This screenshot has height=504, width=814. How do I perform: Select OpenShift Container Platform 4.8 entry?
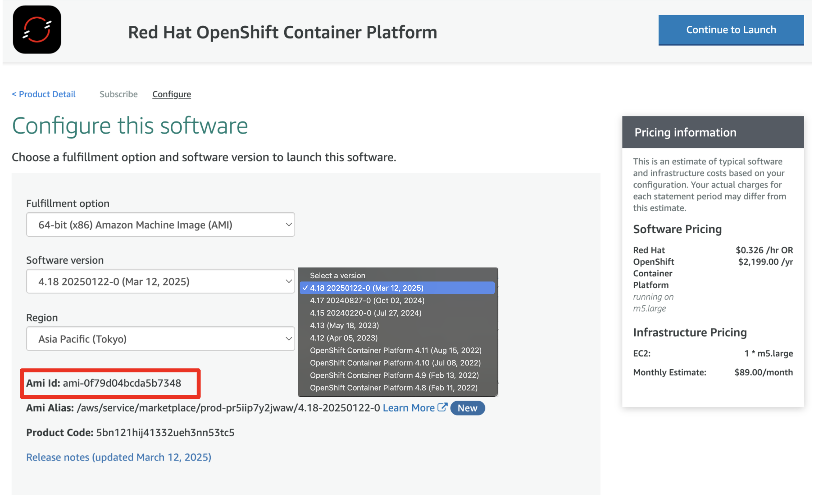click(x=397, y=388)
